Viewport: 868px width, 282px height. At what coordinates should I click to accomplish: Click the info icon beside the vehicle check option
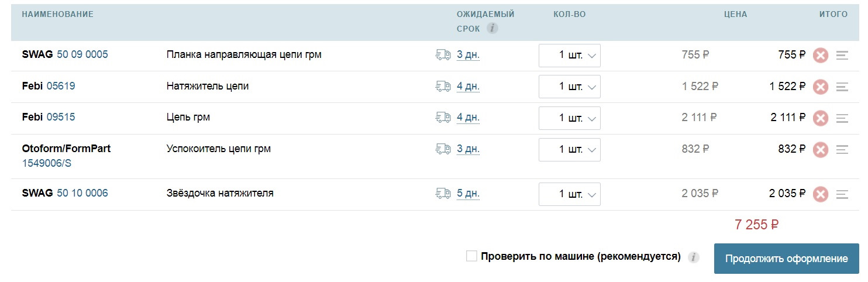[694, 257]
